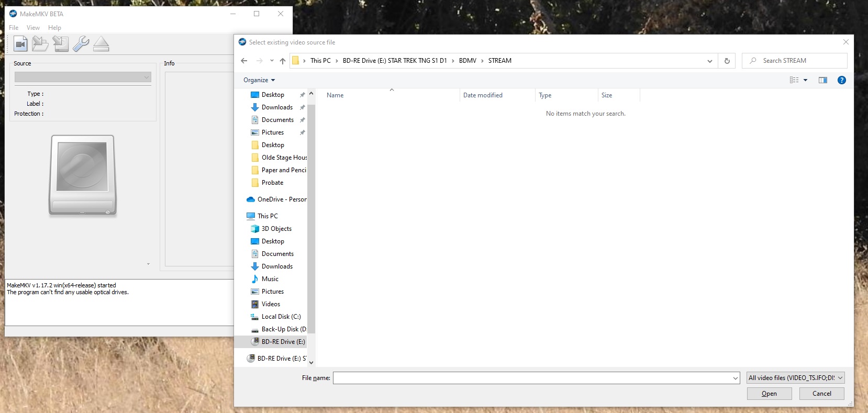Expand address bar previous locations dropdown
Image resolution: width=868 pixels, height=413 pixels.
709,61
